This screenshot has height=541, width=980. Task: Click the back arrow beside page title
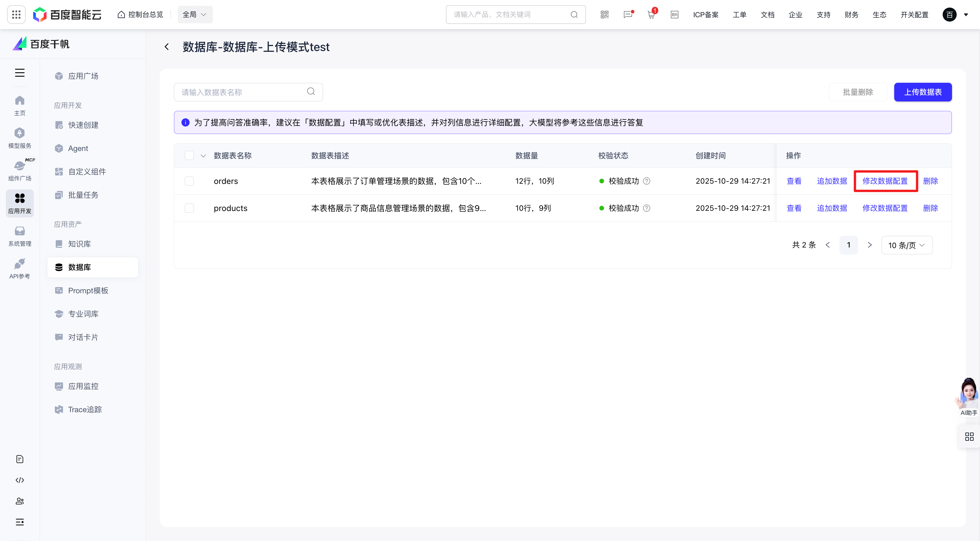click(x=167, y=47)
